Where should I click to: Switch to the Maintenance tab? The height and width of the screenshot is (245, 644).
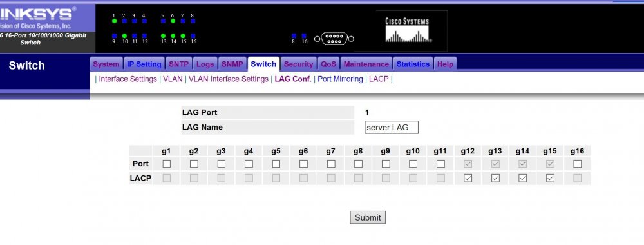coord(366,64)
